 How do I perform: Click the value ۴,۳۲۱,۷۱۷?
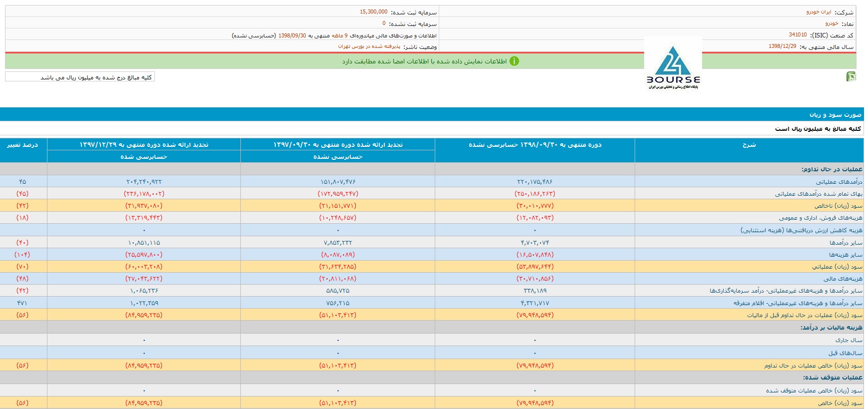click(535, 303)
